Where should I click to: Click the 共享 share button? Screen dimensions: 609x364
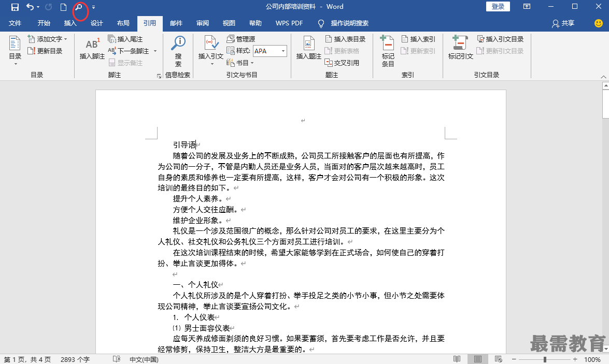[563, 23]
